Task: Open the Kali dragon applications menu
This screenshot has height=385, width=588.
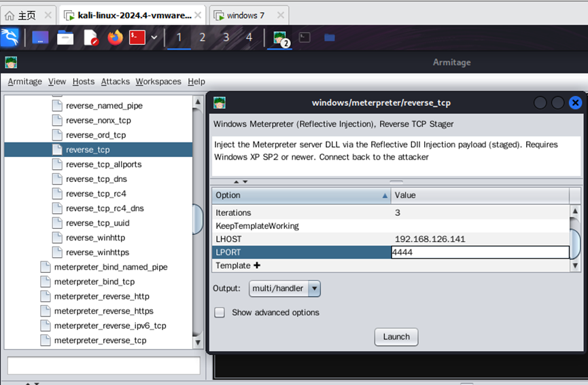Action: (10, 37)
